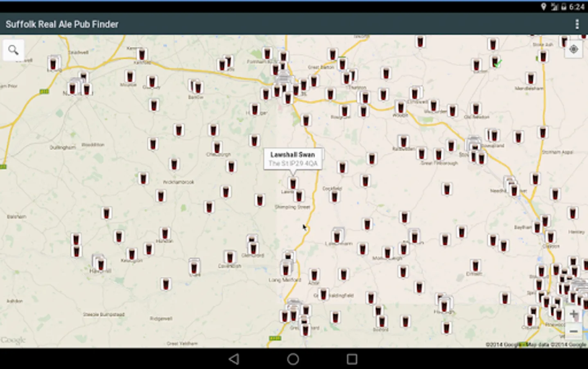Tap the 6:24 clock in the status bar

[x=577, y=7]
